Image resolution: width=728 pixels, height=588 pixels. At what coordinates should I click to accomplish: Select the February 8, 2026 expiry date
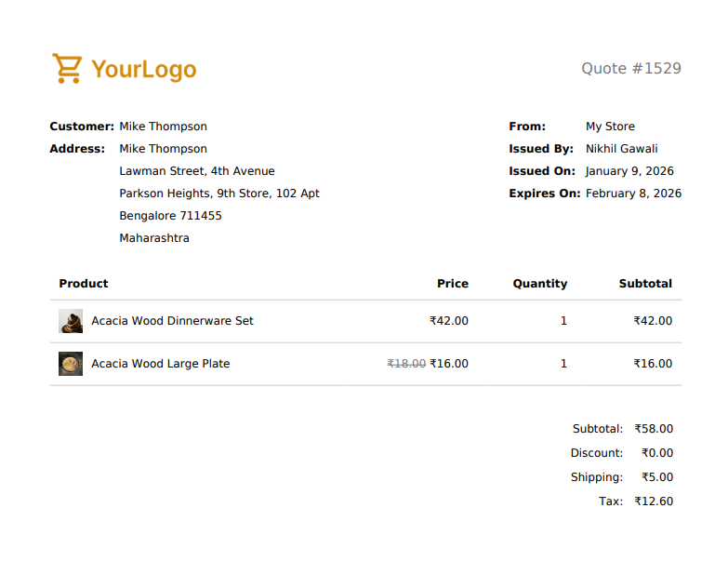tap(633, 194)
